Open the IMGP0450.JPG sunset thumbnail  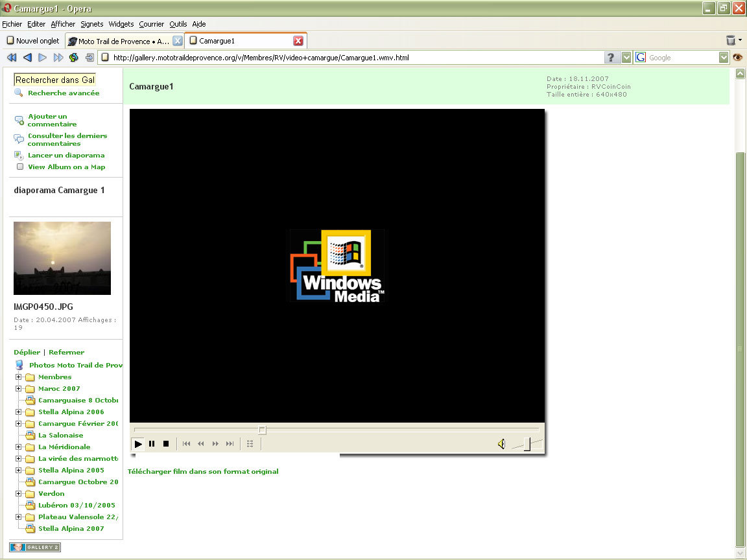coord(62,258)
